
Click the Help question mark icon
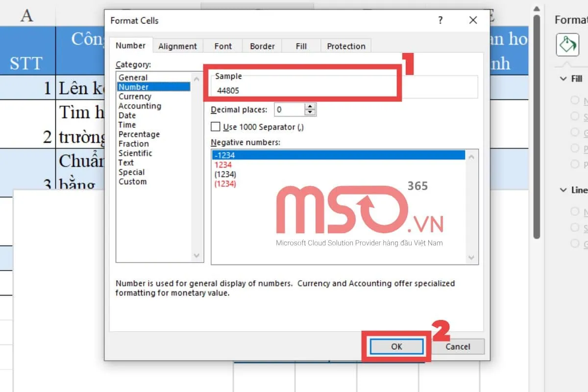pos(441,21)
